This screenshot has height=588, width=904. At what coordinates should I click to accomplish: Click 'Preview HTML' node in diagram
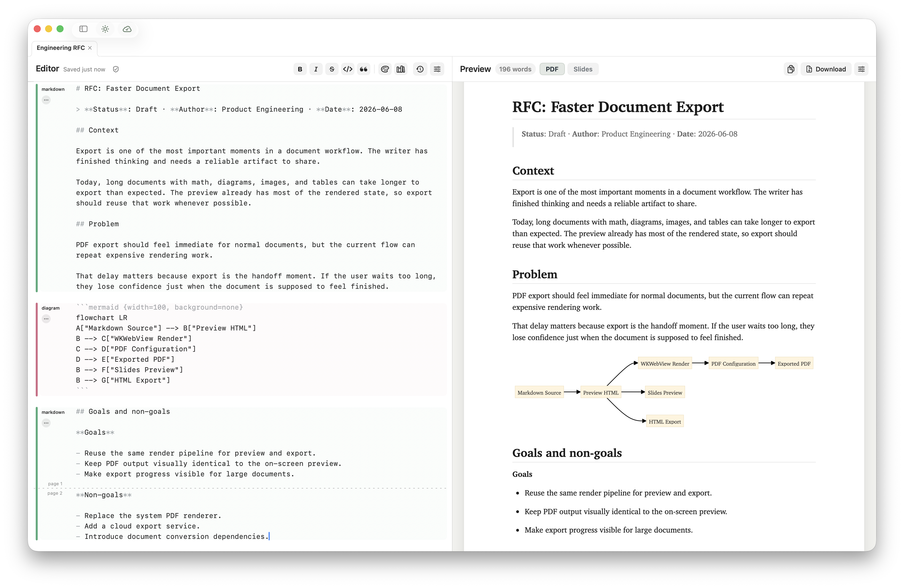point(601,392)
